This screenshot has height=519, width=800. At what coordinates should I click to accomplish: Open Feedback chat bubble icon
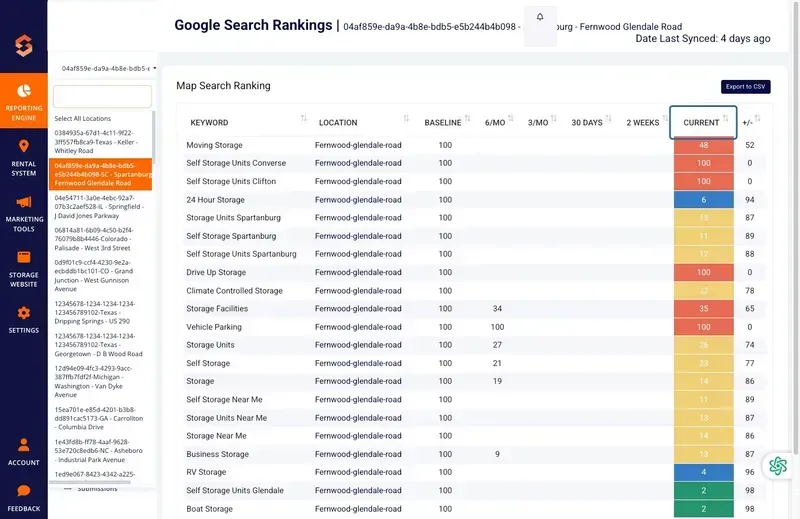coord(23,491)
